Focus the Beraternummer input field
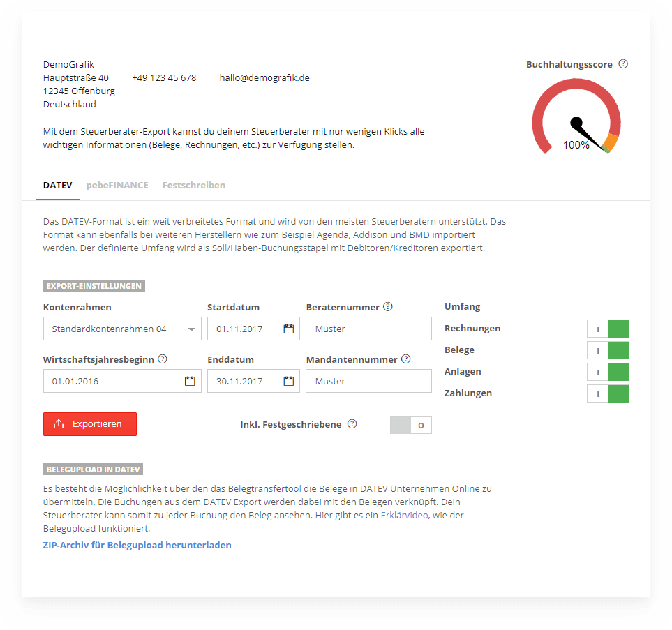672x630 pixels. tap(368, 329)
